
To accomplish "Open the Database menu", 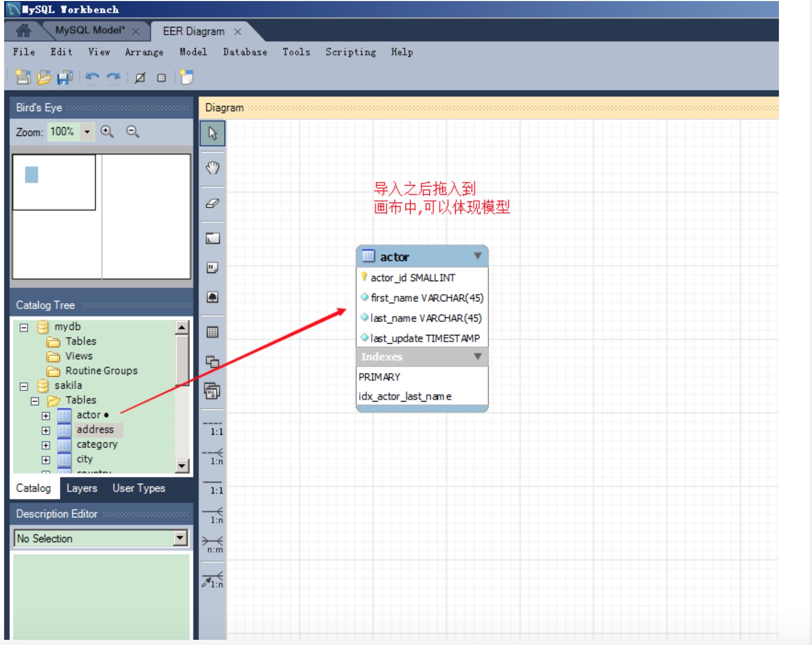I will pos(245,52).
